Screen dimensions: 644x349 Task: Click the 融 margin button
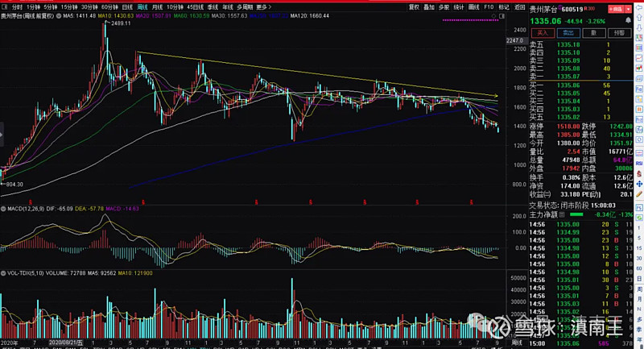593,33
